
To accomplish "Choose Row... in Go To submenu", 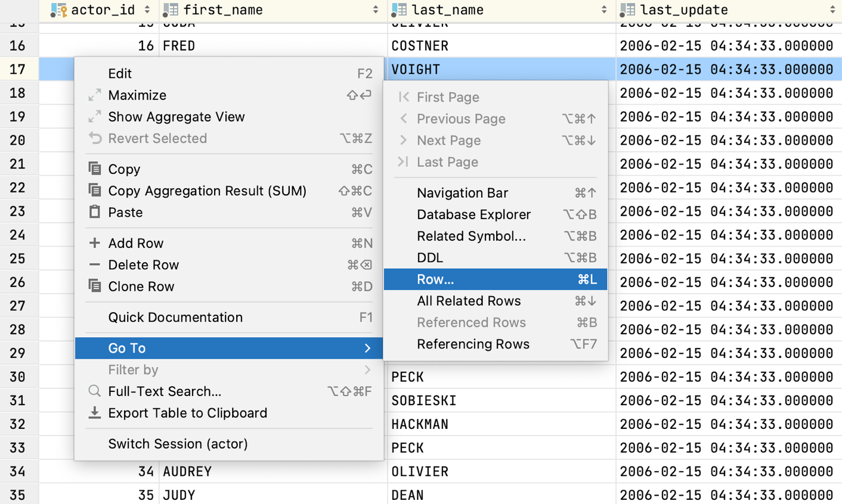I will point(496,279).
